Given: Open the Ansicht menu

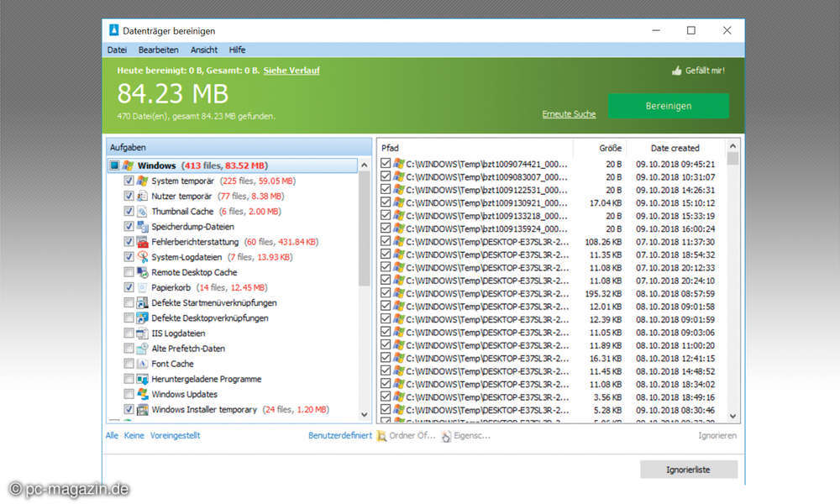Looking at the screenshot, I should pyautogui.click(x=204, y=50).
